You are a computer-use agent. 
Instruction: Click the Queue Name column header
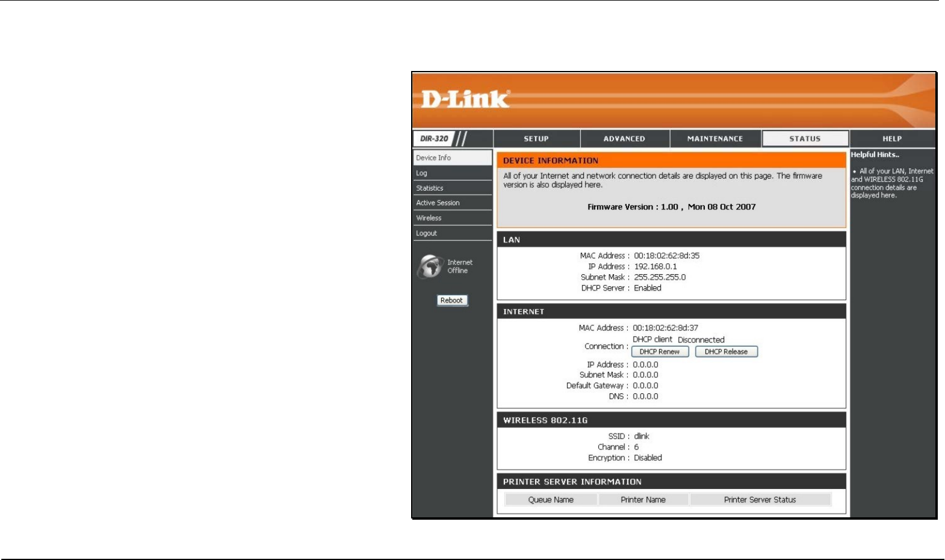click(x=551, y=500)
